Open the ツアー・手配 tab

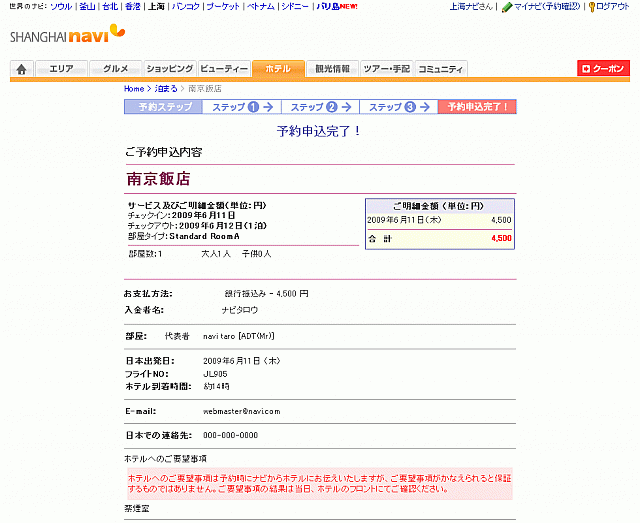387,69
